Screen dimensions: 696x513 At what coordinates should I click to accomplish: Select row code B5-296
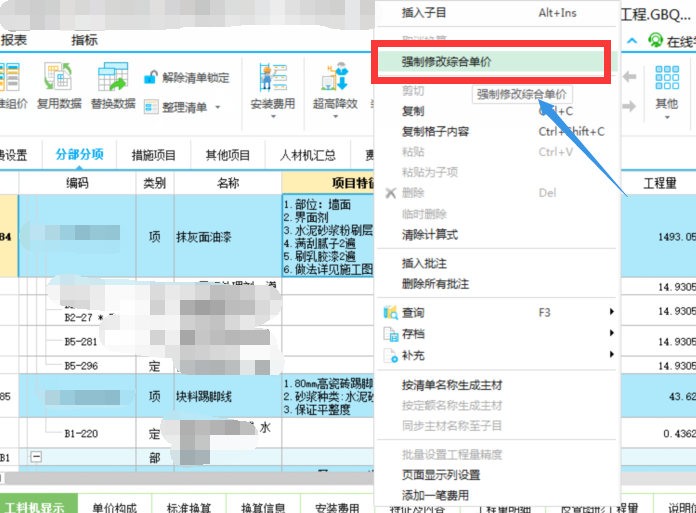81,366
